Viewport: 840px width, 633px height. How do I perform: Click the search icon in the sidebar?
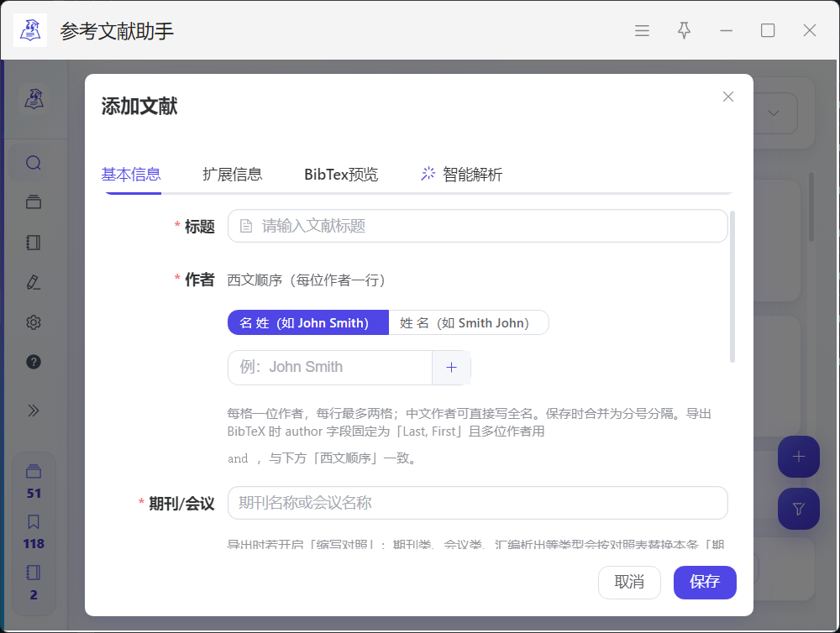coord(34,163)
